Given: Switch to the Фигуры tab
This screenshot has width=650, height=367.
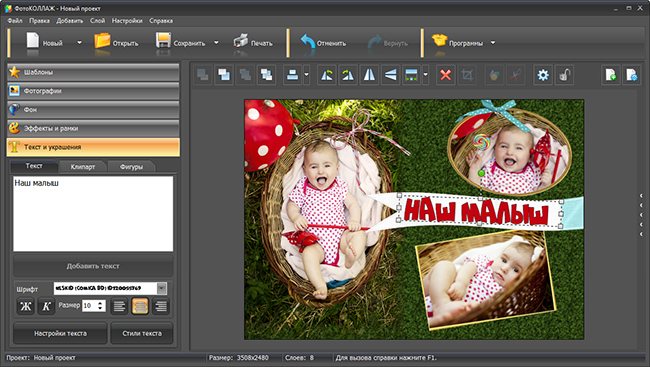Looking at the screenshot, I should pyautogui.click(x=131, y=166).
